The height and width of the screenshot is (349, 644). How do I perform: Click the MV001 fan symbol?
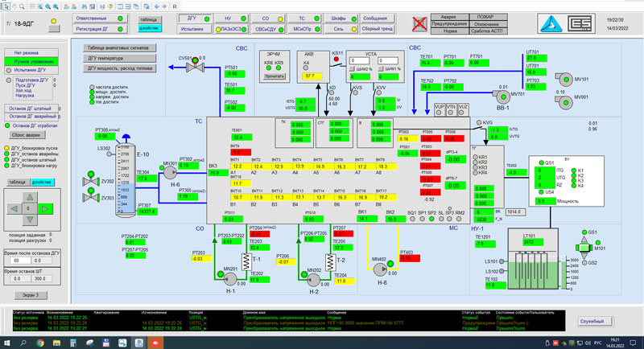click(x=565, y=102)
